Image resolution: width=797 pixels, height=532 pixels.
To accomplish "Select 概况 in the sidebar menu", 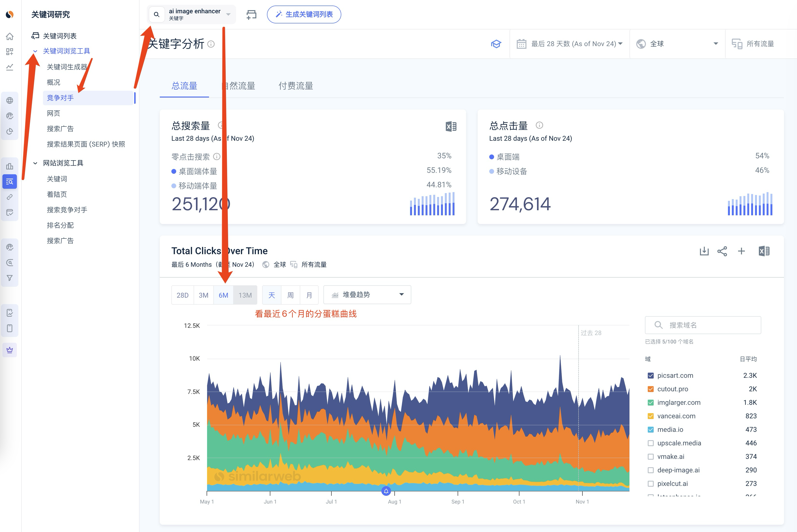I will click(x=54, y=83).
